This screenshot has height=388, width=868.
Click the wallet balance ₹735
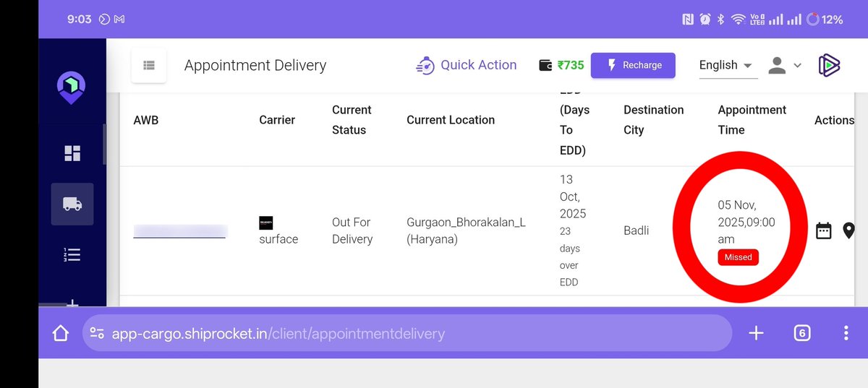(562, 65)
